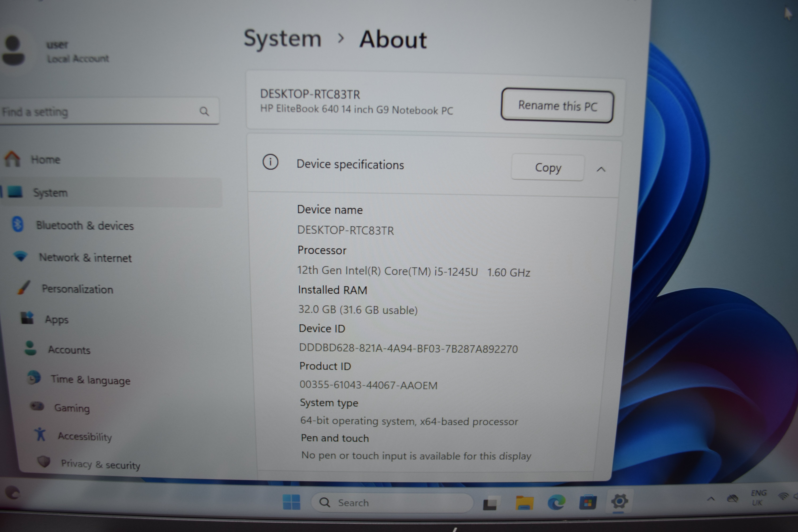The height and width of the screenshot is (532, 798).
Task: Click the Rename this PC button
Action: (x=557, y=105)
